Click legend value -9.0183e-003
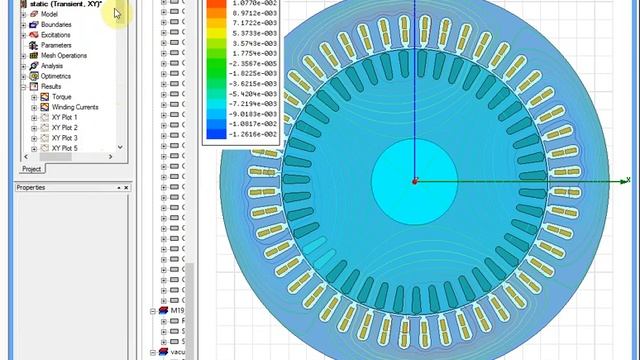 [x=253, y=114]
